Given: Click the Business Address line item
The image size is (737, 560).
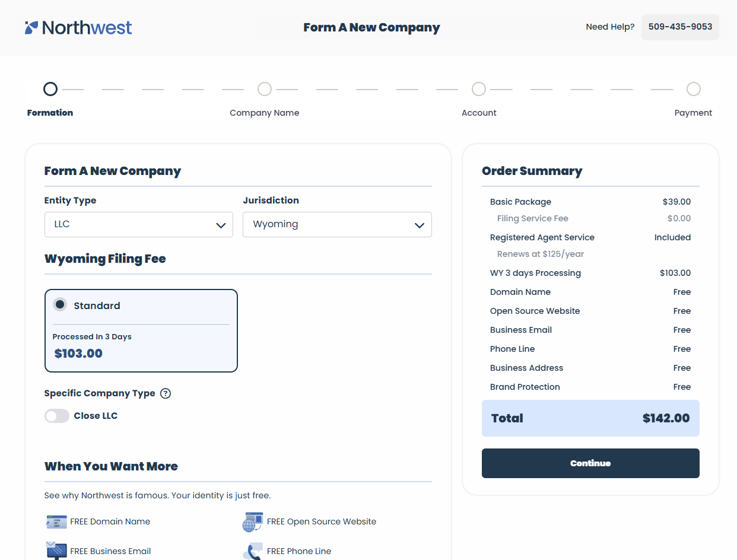Looking at the screenshot, I should coord(590,368).
